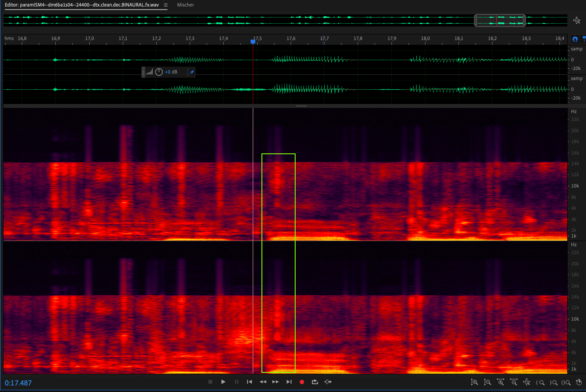Click the HUD pin button
This screenshot has width=586, height=392.
pyautogui.click(x=192, y=72)
